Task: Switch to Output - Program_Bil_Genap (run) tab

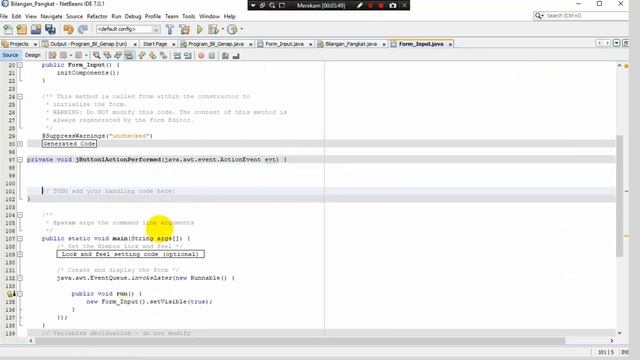Action: click(89, 44)
